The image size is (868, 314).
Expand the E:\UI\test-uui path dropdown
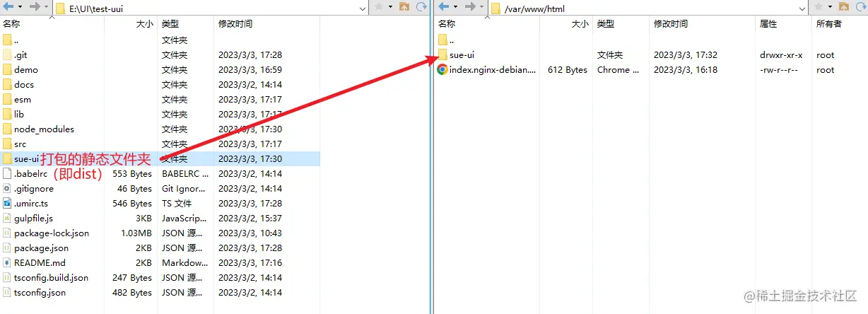[363, 8]
